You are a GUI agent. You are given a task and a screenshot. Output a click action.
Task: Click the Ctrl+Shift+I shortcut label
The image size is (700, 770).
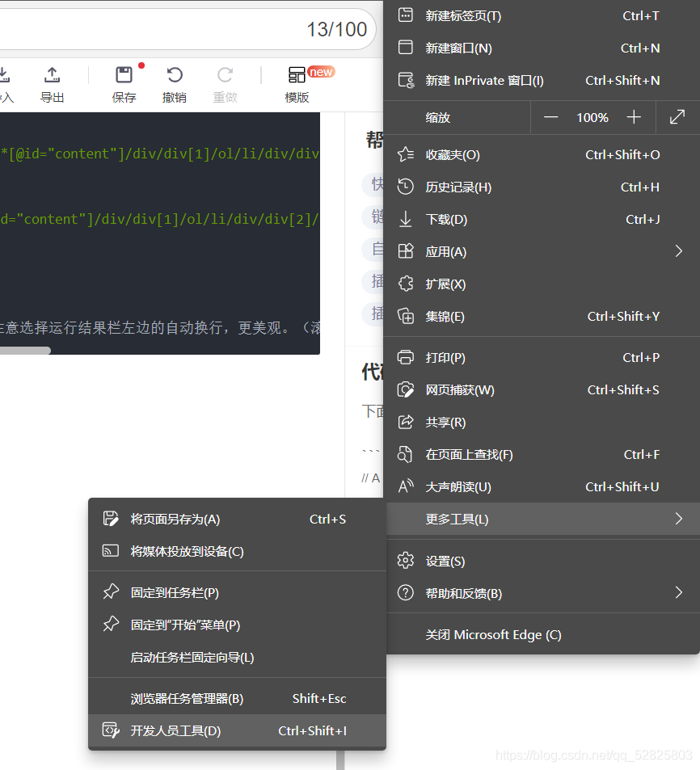click(x=313, y=730)
